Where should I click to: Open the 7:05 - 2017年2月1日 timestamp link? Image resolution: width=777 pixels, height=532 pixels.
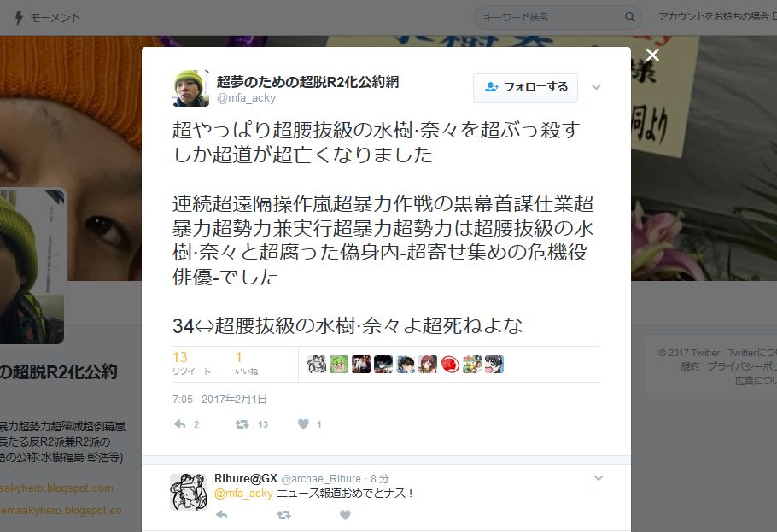click(219, 399)
